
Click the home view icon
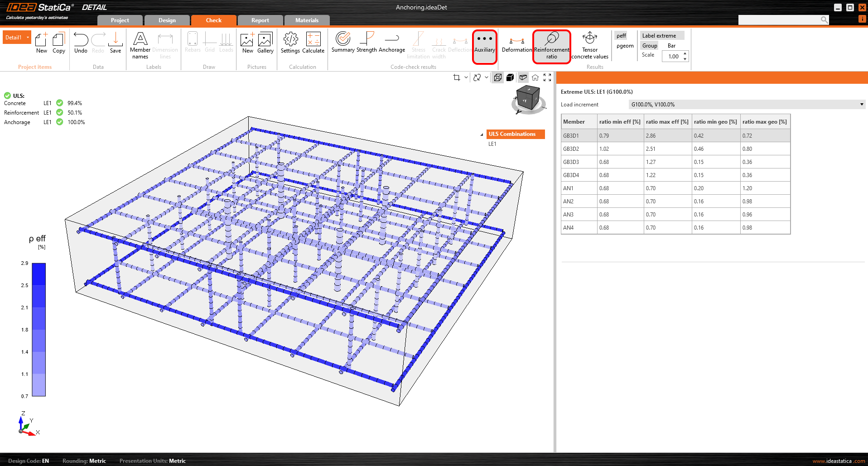[535, 77]
